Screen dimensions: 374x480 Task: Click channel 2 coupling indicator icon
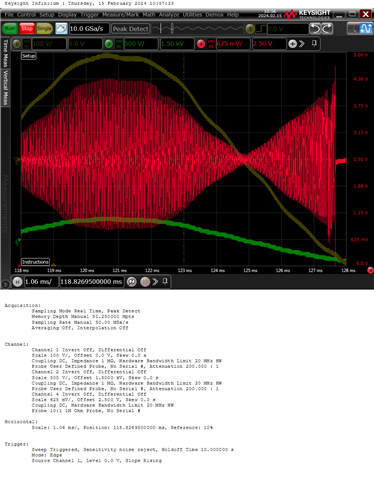(x=119, y=44)
